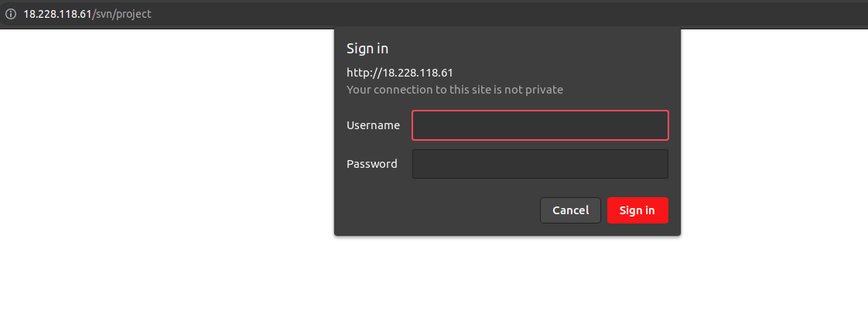The image size is (868, 331).
Task: Focus the Password input field
Action: [540, 164]
